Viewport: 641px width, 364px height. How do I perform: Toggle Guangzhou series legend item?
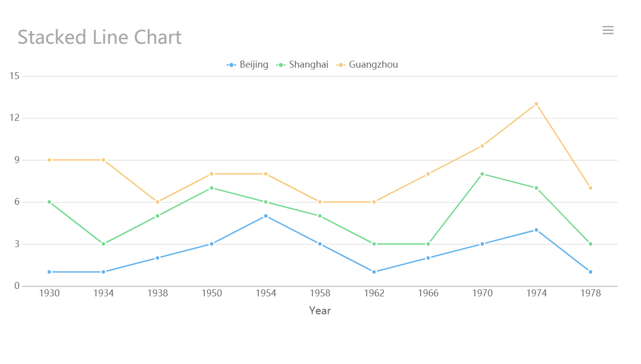tap(367, 65)
